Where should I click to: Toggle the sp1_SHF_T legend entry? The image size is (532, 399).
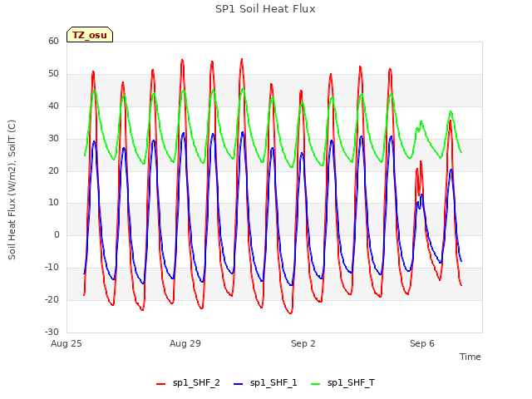[342, 383]
